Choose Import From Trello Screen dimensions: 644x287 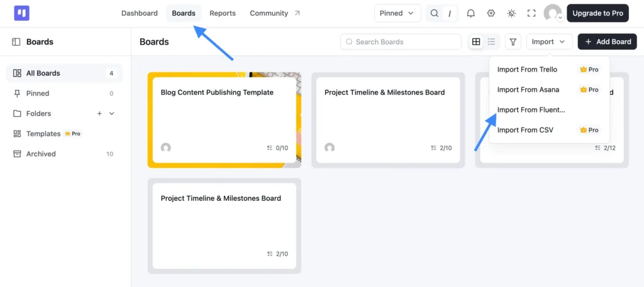[x=549, y=70]
